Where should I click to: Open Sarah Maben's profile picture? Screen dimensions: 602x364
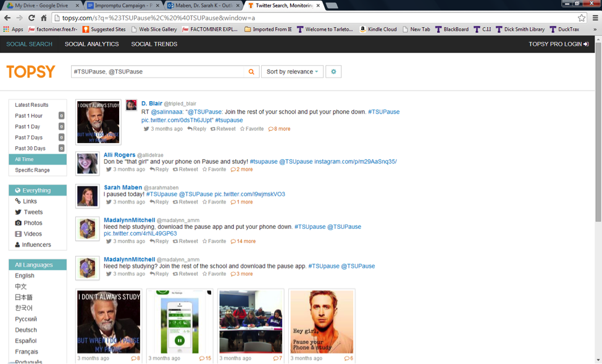coord(88,196)
